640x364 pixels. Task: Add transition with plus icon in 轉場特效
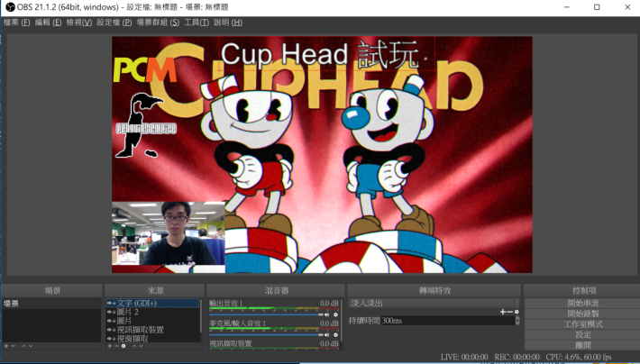[503, 312]
